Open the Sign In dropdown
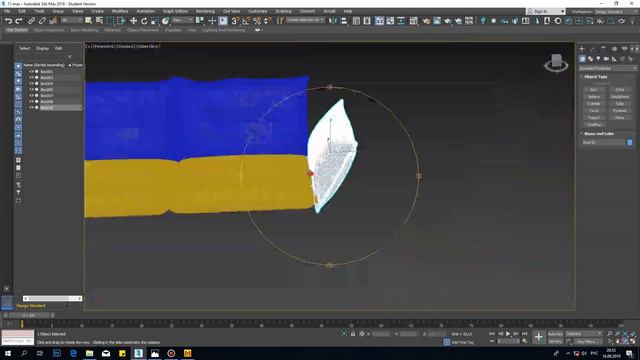The height and width of the screenshot is (360, 640). [x=546, y=11]
